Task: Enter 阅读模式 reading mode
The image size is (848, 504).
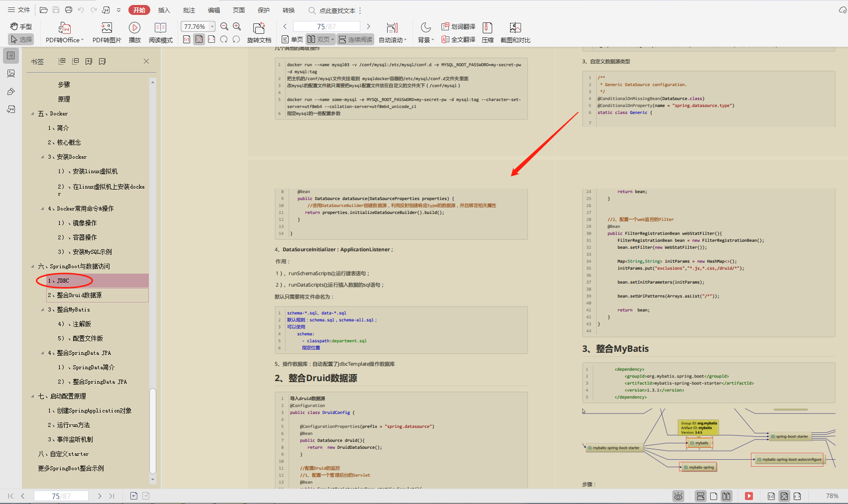Action: click(160, 33)
